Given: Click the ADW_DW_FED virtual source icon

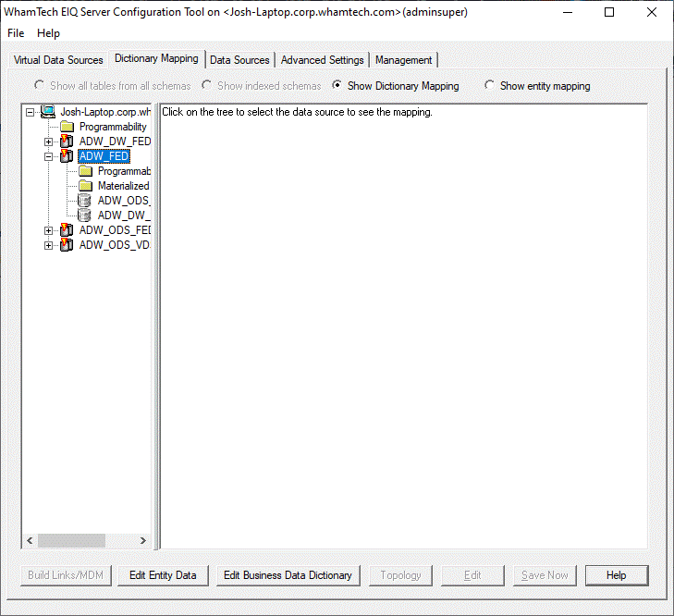Looking at the screenshot, I should [x=67, y=142].
